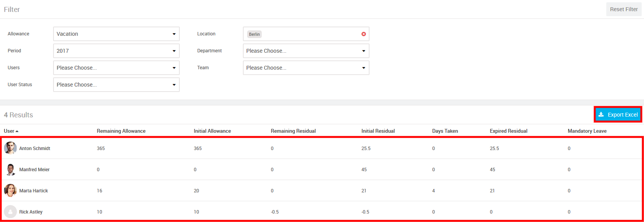Open Marta Hartick's name link

point(33,191)
